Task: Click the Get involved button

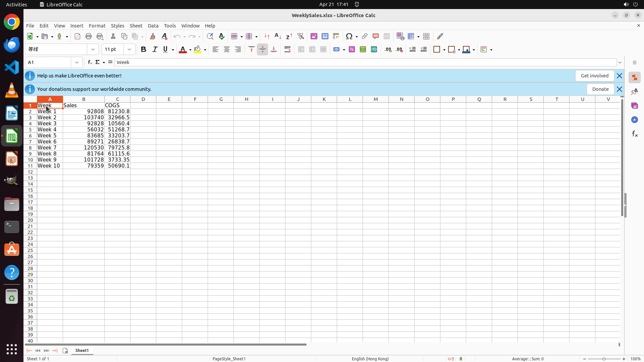Action: pyautogui.click(x=594, y=76)
